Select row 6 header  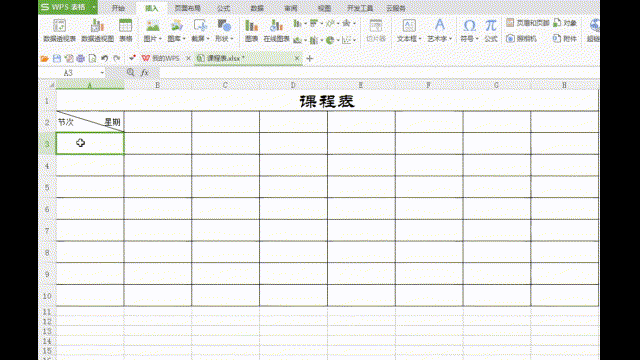point(47,209)
